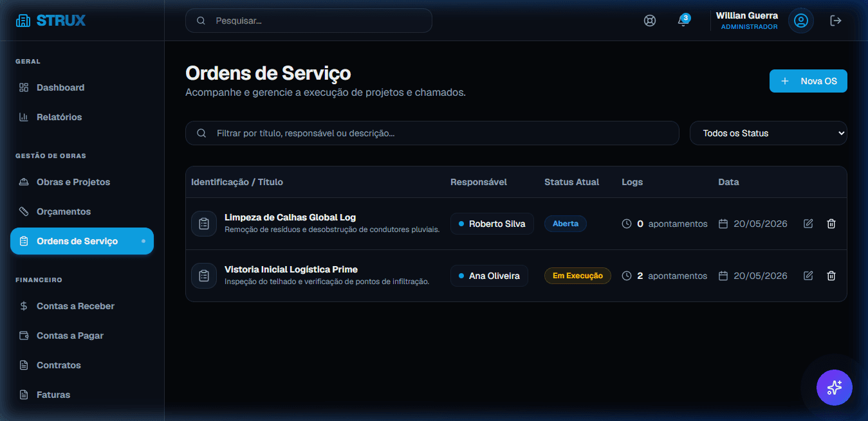Focus the Pesquisar search field

[x=309, y=21]
